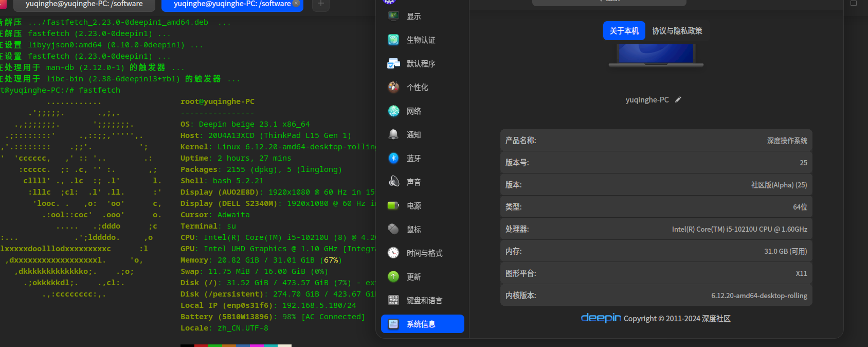This screenshot has height=347, width=868.
Task: Add a new terminal tab with plus button
Action: [x=321, y=4]
